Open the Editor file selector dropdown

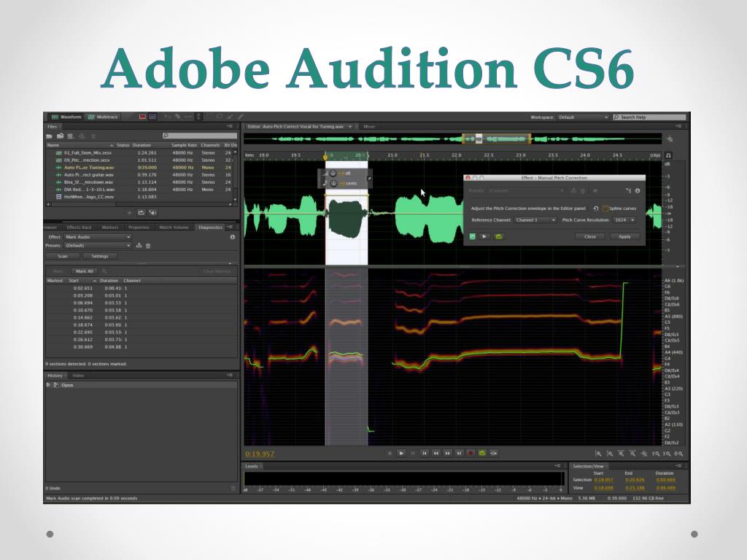pos(350,127)
